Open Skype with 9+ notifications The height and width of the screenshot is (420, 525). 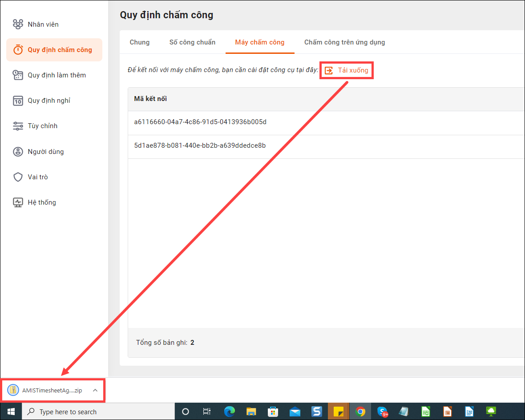pyautogui.click(x=382, y=412)
